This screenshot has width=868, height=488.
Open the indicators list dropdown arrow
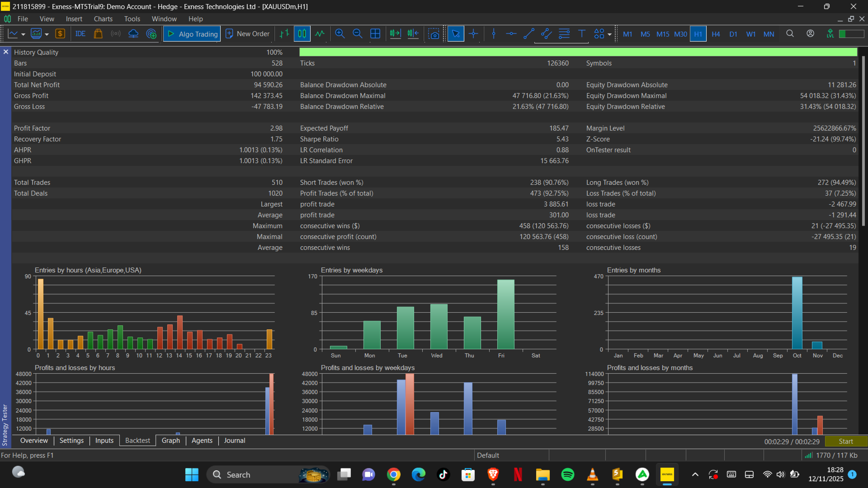(x=47, y=34)
